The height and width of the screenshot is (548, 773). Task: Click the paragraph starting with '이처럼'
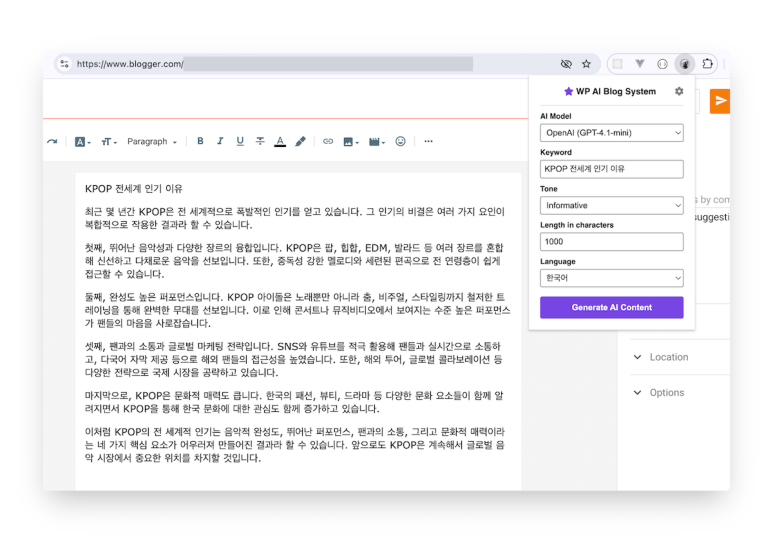coord(295,445)
